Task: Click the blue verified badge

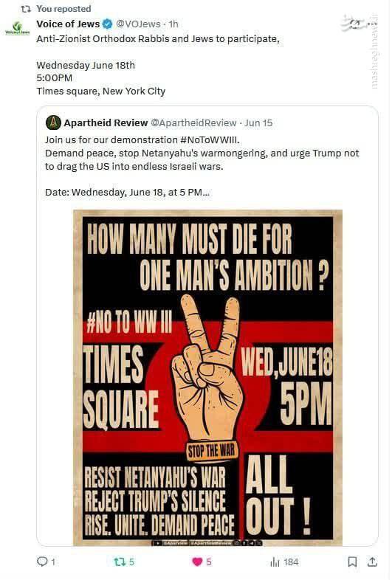Action: (107, 24)
